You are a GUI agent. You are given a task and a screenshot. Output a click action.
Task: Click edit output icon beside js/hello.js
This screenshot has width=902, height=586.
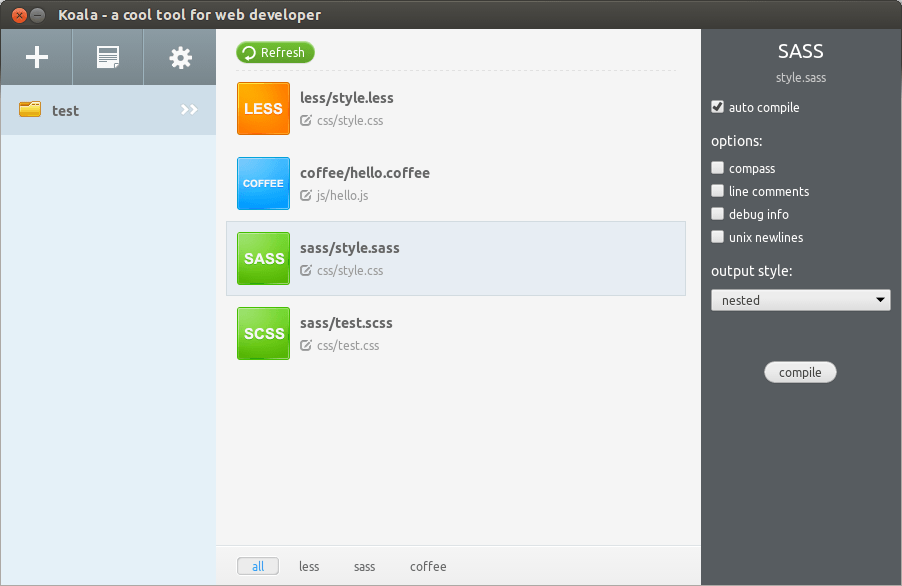point(305,196)
